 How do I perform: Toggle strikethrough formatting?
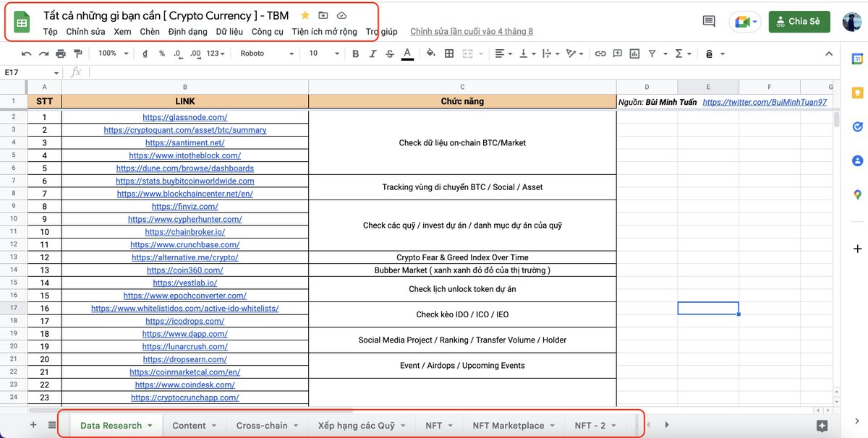coord(390,53)
